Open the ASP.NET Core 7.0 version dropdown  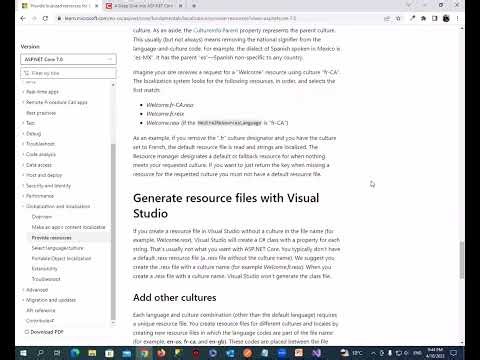tap(68, 59)
